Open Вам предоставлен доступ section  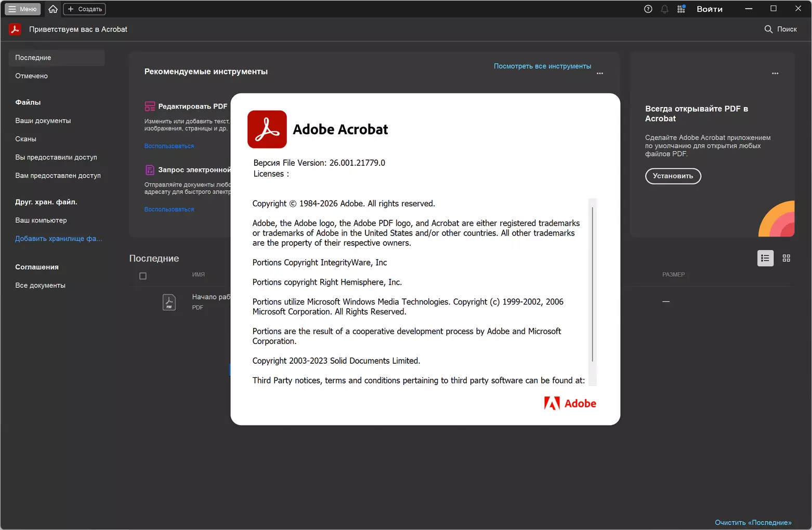58,175
